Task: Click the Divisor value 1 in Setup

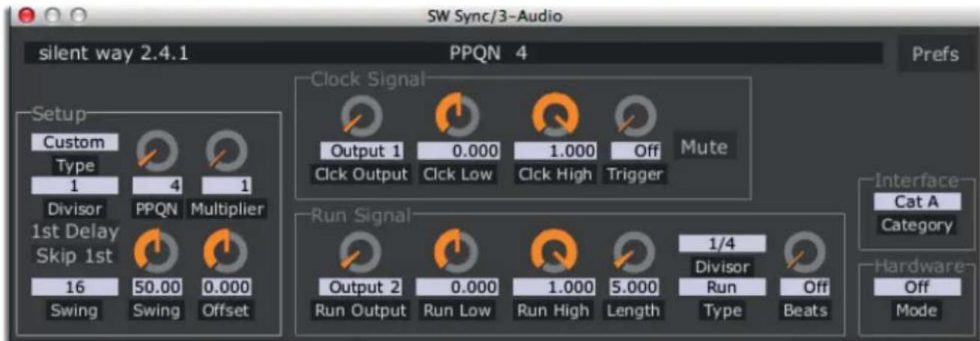Action: pyautogui.click(x=74, y=185)
